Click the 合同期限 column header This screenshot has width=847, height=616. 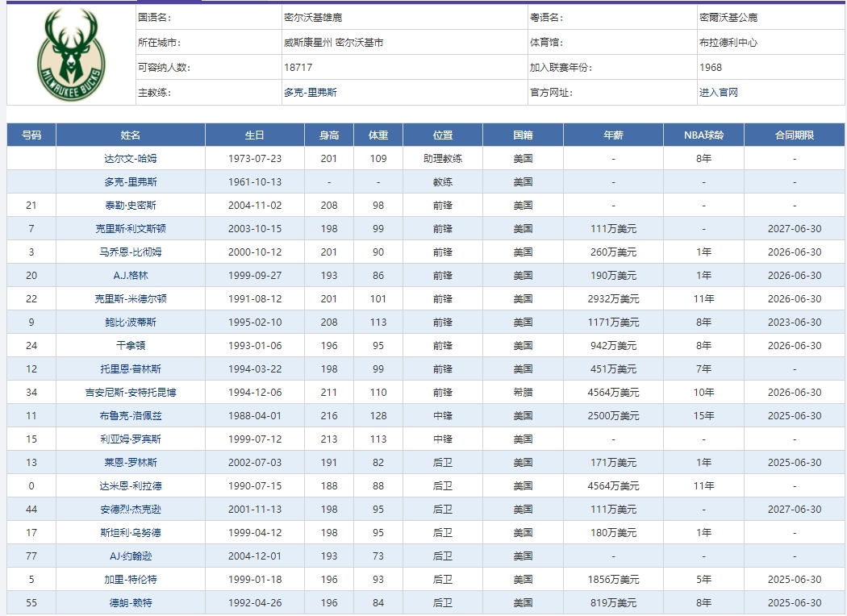coord(793,135)
